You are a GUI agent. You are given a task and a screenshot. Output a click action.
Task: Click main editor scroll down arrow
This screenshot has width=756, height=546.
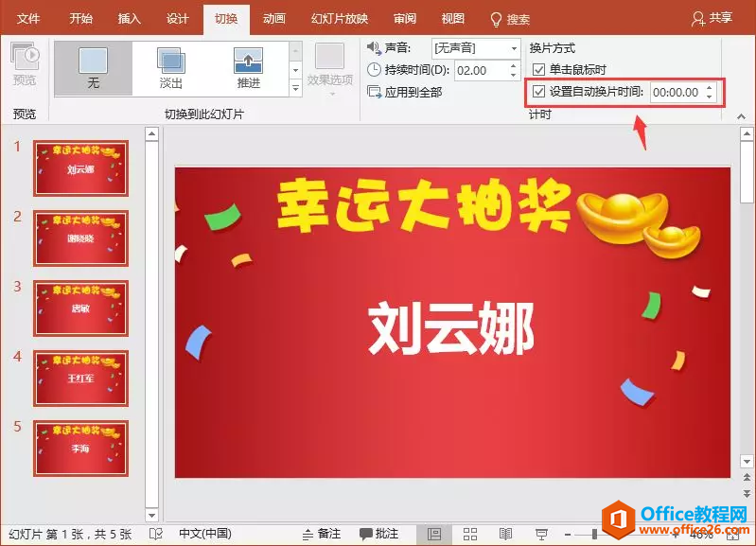click(747, 462)
